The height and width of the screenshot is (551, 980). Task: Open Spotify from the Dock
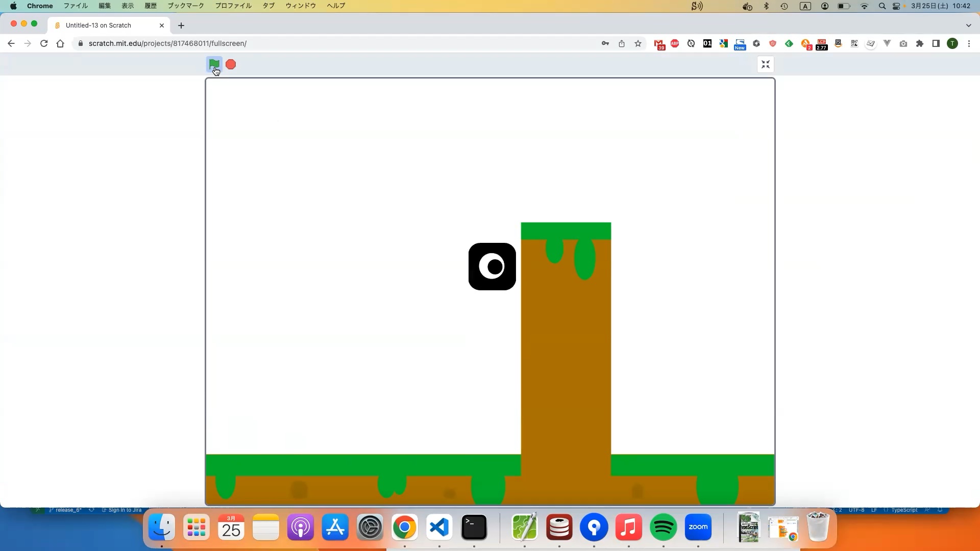pyautogui.click(x=664, y=528)
